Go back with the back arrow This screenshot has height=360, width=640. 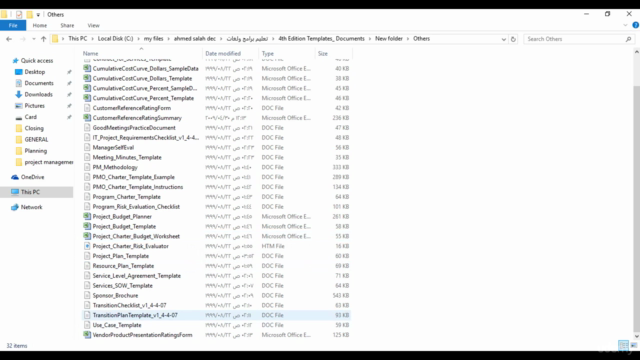point(9,39)
